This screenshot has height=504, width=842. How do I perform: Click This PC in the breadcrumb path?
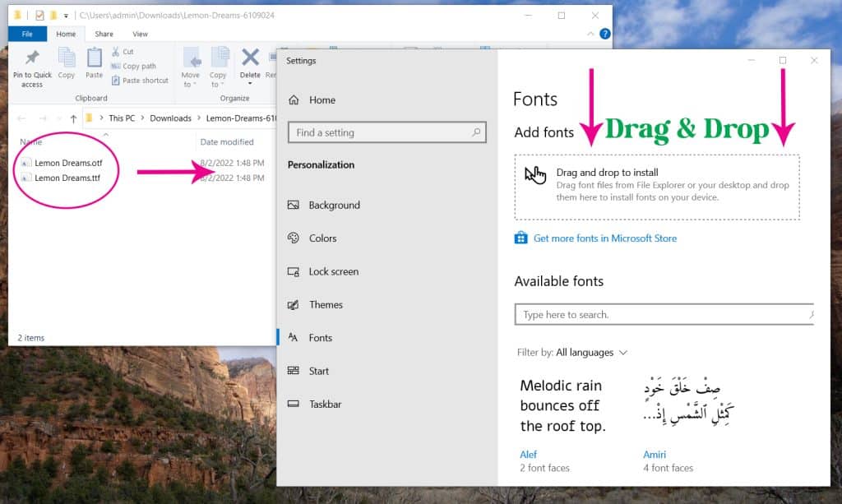tap(122, 118)
